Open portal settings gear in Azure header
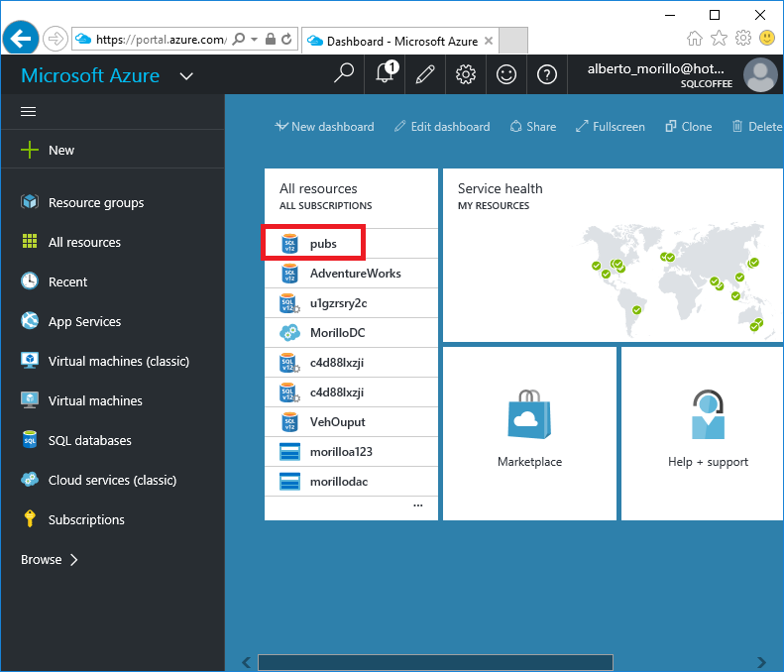This screenshot has width=784, height=672. point(466,74)
